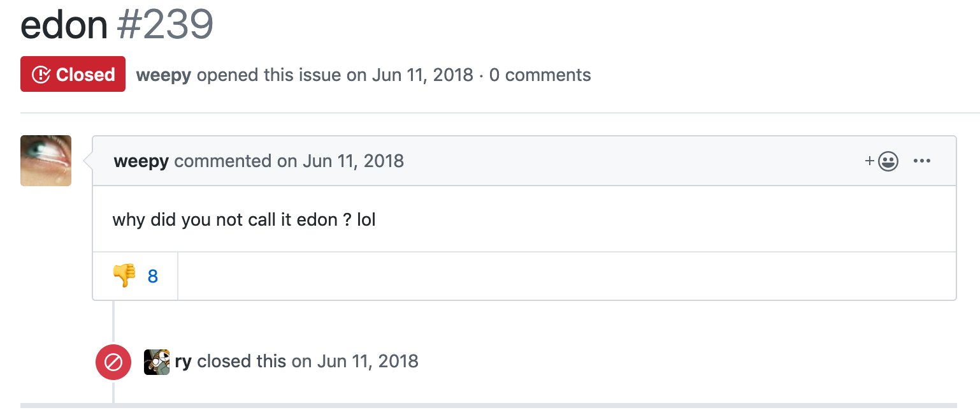The image size is (980, 410).
Task: Click the add reaction smiley icon
Action: (882, 161)
